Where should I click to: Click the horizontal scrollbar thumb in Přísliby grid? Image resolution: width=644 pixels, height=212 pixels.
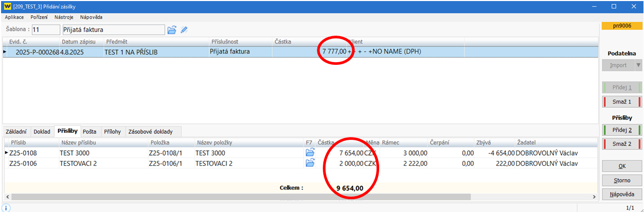coord(240,197)
